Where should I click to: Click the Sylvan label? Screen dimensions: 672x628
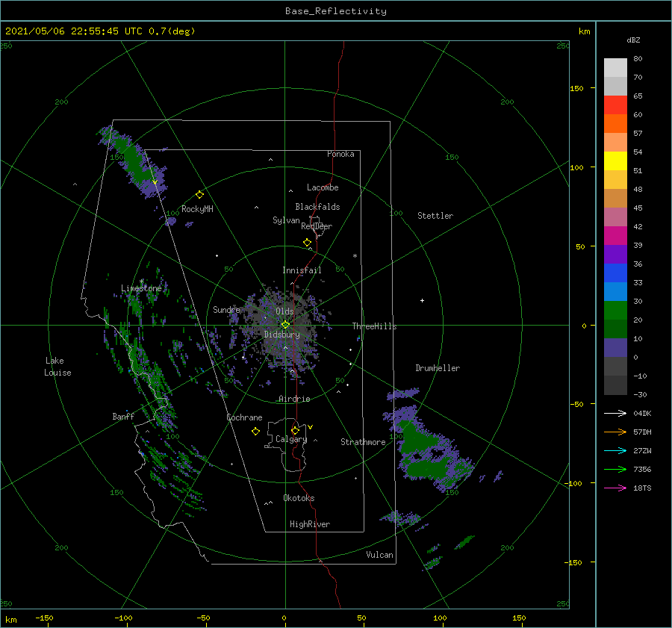(x=286, y=220)
